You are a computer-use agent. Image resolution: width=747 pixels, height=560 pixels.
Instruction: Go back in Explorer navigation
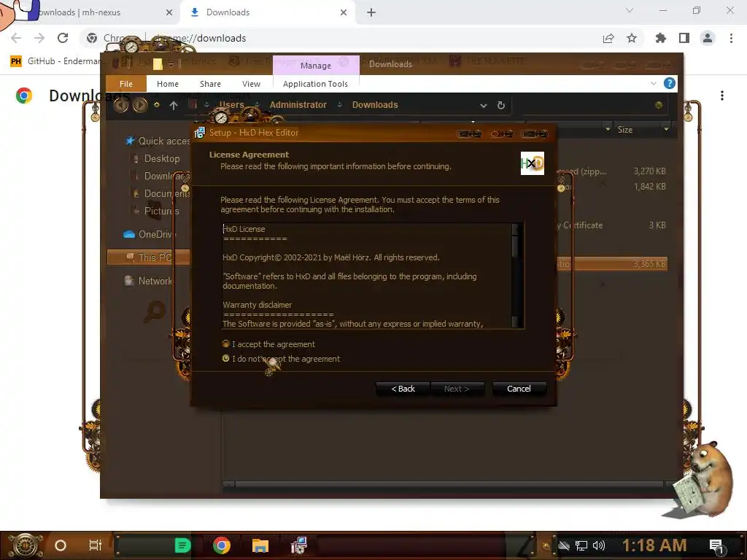tap(121, 105)
